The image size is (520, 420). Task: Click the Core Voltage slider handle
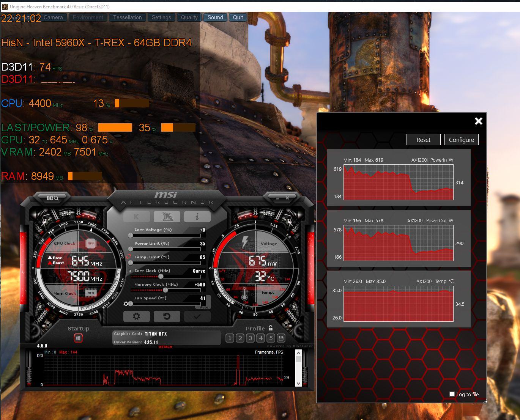(x=131, y=236)
